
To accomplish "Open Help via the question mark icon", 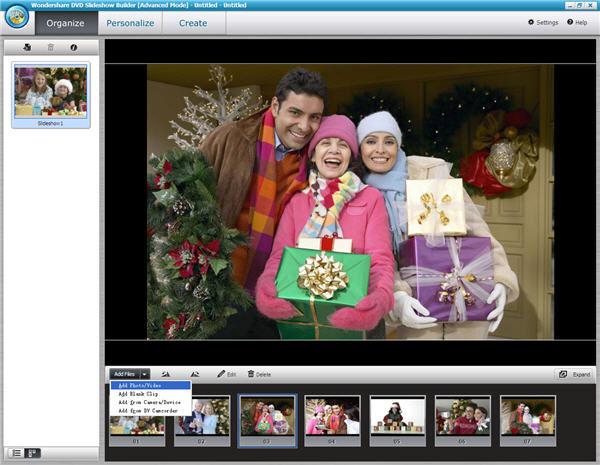I will point(577,22).
